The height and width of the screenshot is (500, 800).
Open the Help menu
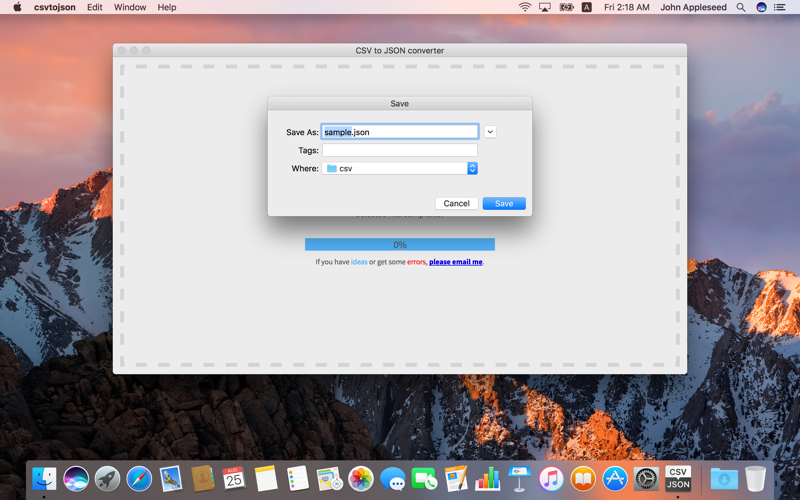point(167,7)
